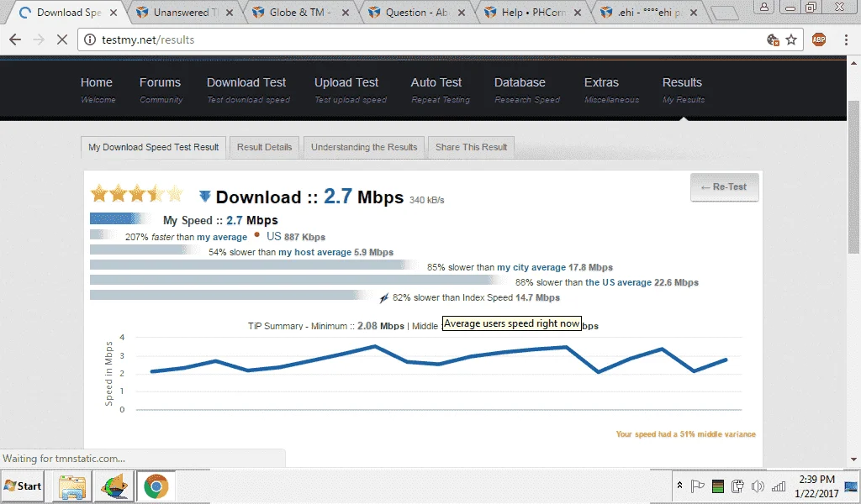Open the translate icon in address bar
861x504 pixels.
[773, 39]
